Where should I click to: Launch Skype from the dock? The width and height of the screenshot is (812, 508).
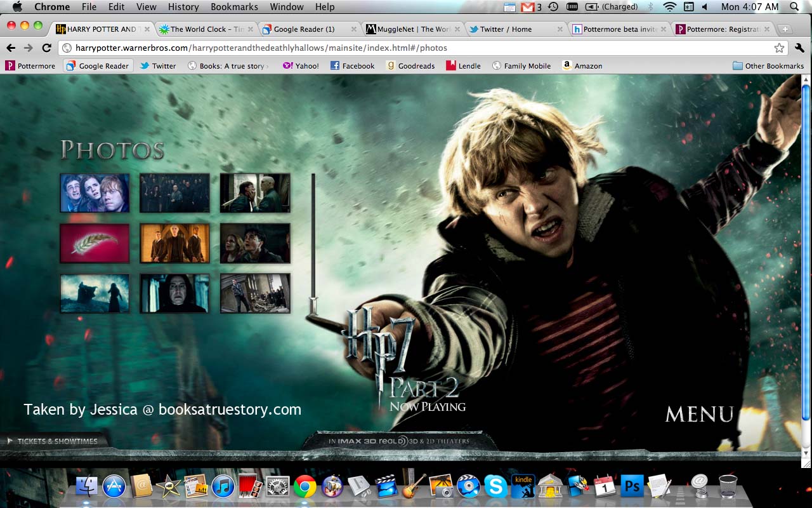pos(495,486)
